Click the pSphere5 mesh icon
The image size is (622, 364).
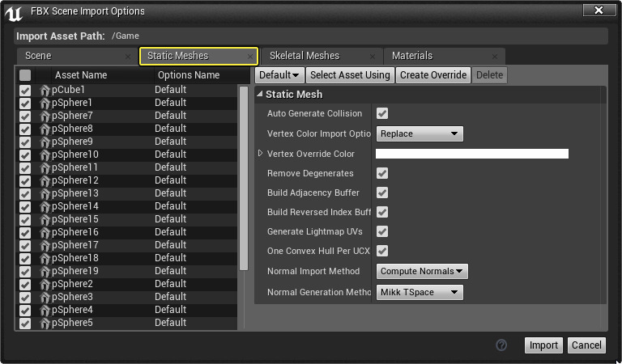coord(45,323)
